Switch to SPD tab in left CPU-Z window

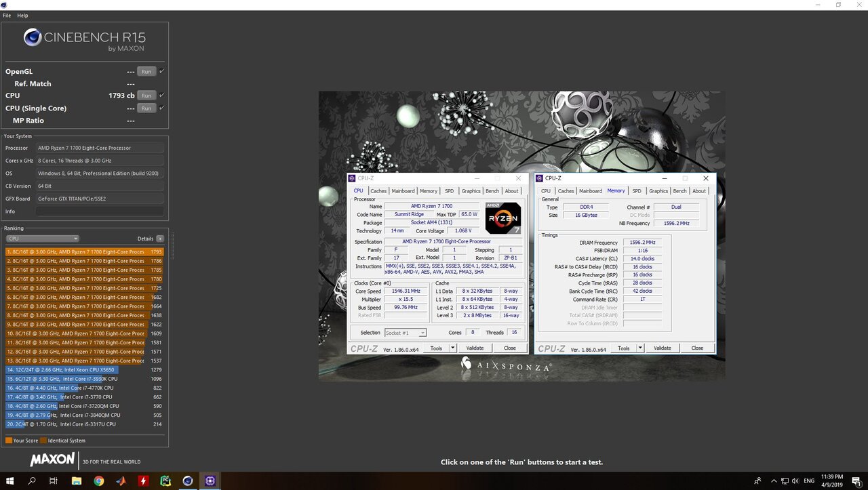click(x=449, y=191)
